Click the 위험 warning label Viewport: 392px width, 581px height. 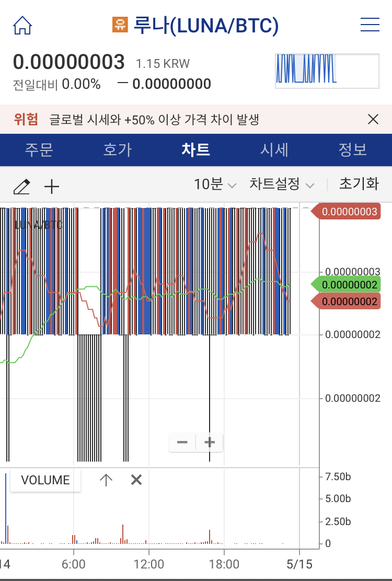26,119
